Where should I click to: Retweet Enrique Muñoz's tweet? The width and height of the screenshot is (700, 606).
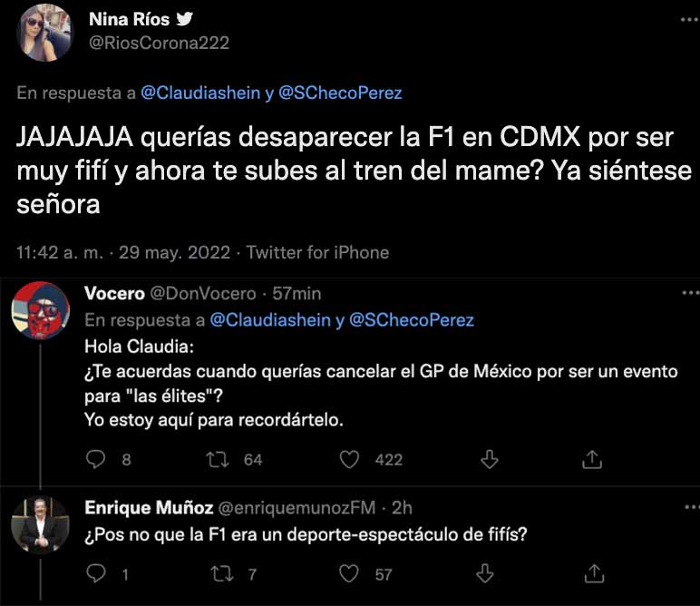(222, 573)
